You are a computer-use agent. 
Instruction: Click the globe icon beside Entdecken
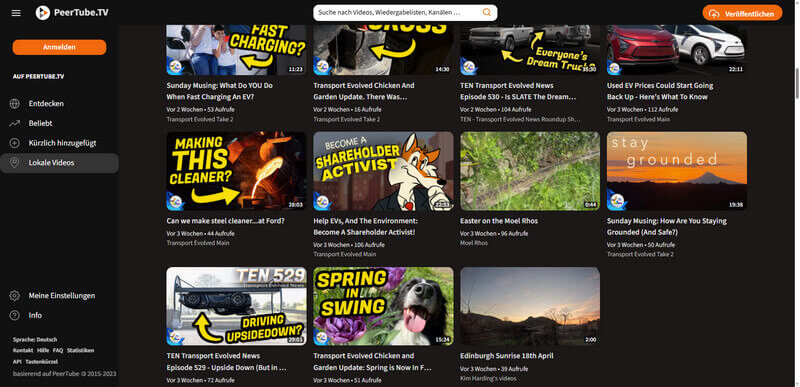[x=14, y=104]
